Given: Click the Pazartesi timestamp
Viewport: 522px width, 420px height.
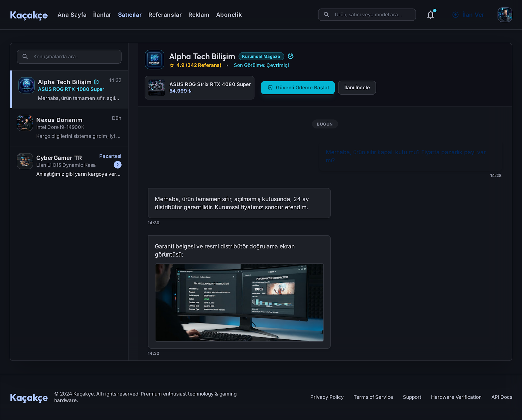Looking at the screenshot, I should click(x=110, y=156).
